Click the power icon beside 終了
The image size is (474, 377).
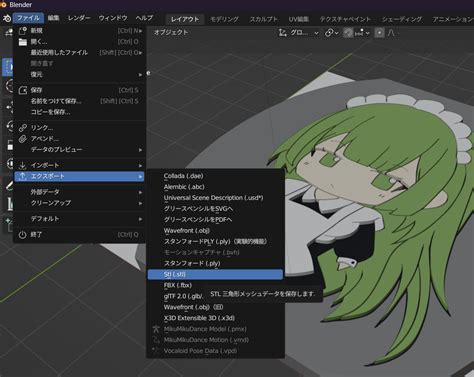(x=23, y=235)
